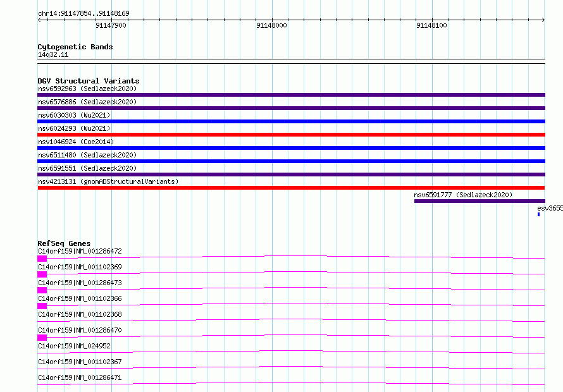563x392 pixels.
Task: Click the nsv6592963 (Sedlazeck2020) variant label
Action: [87, 89]
